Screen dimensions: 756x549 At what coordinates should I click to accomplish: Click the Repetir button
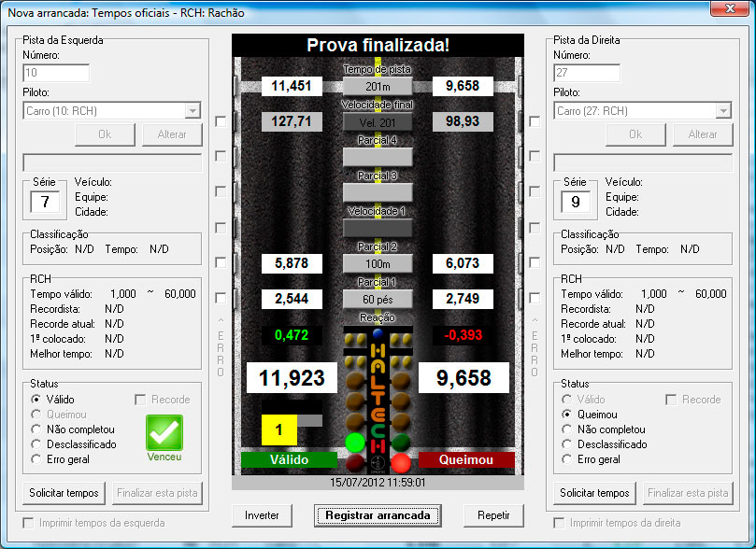[x=492, y=514]
